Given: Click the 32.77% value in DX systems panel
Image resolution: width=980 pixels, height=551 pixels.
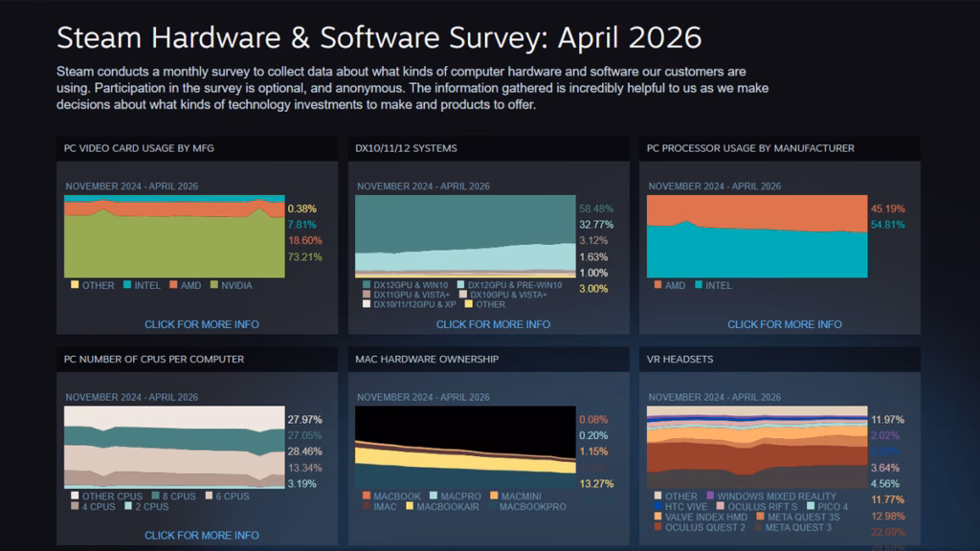Looking at the screenshot, I should [596, 224].
